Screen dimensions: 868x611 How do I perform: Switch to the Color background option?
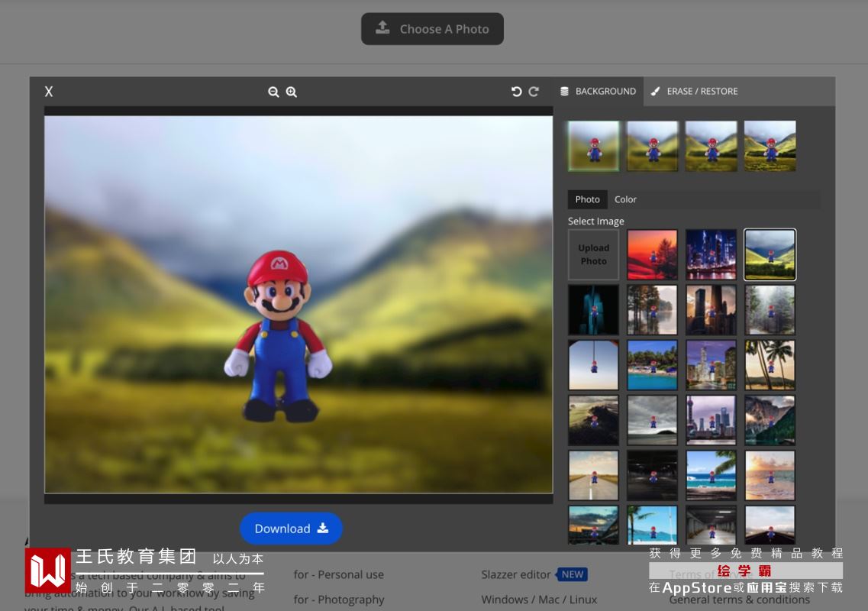625,199
